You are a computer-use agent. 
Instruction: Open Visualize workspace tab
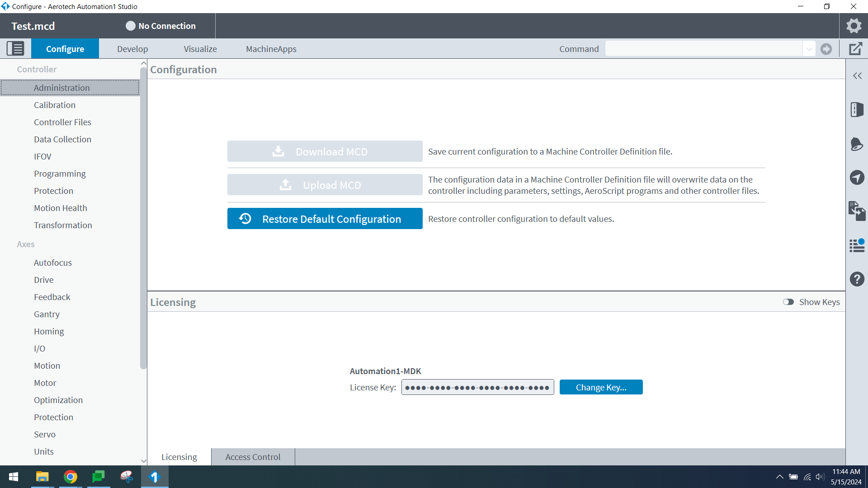pyautogui.click(x=200, y=49)
